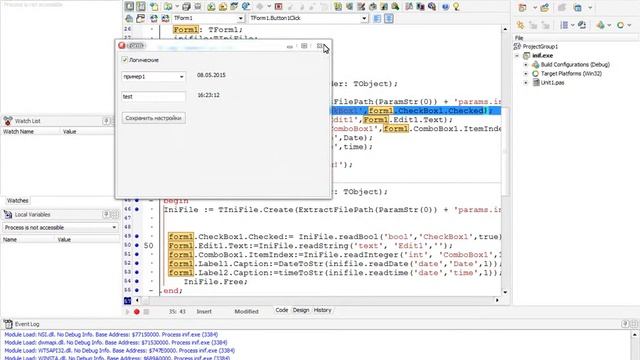
Task: Click editor vertical scrollbar down arrow
Action: (x=505, y=292)
